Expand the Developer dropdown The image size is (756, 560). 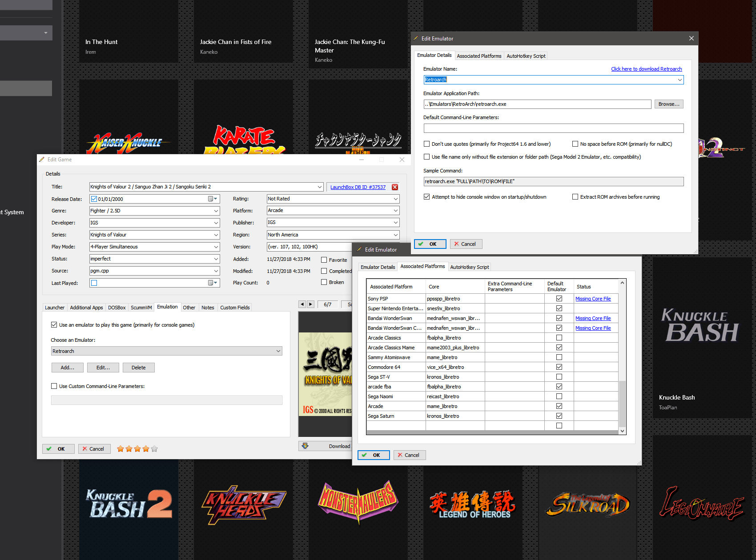click(x=216, y=223)
